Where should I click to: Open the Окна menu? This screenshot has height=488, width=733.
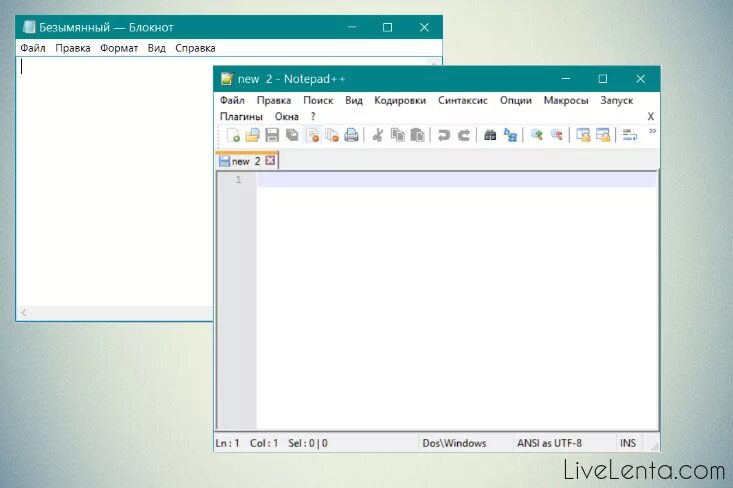pyautogui.click(x=287, y=116)
